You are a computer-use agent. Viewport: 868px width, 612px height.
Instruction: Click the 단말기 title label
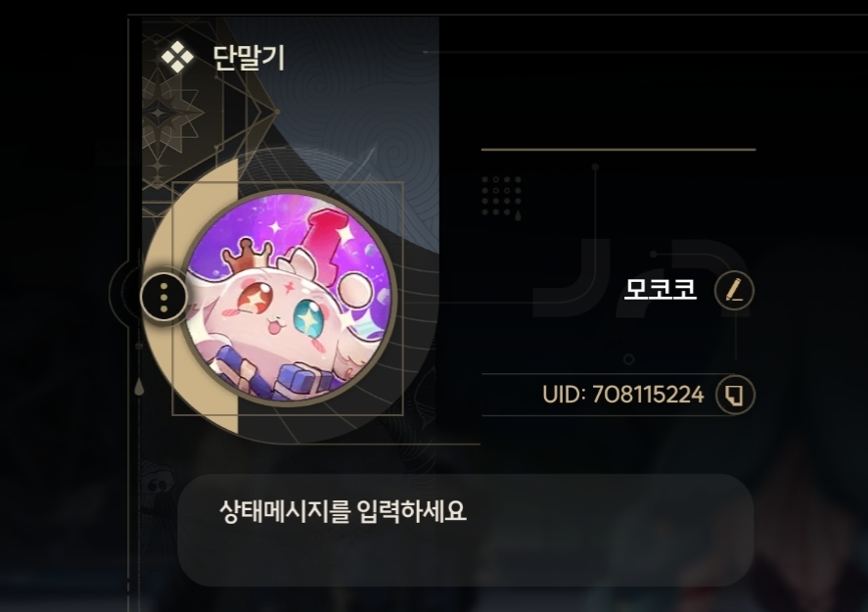click(249, 57)
